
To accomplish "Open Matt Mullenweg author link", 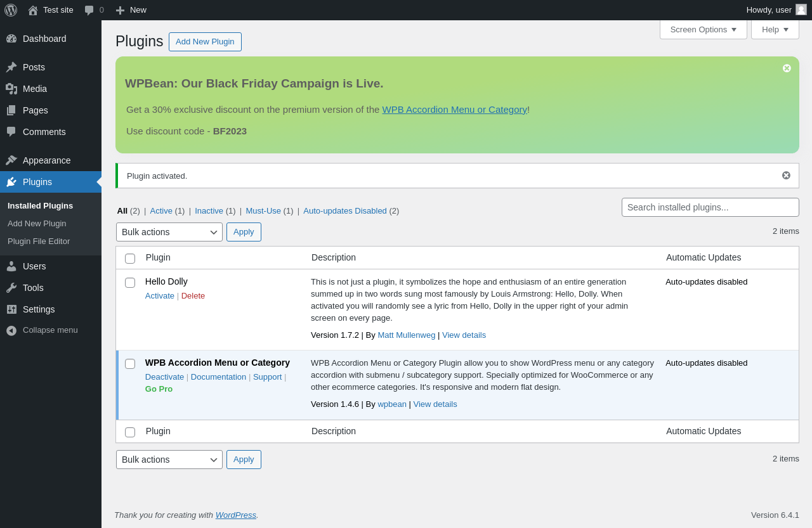I will point(407,335).
